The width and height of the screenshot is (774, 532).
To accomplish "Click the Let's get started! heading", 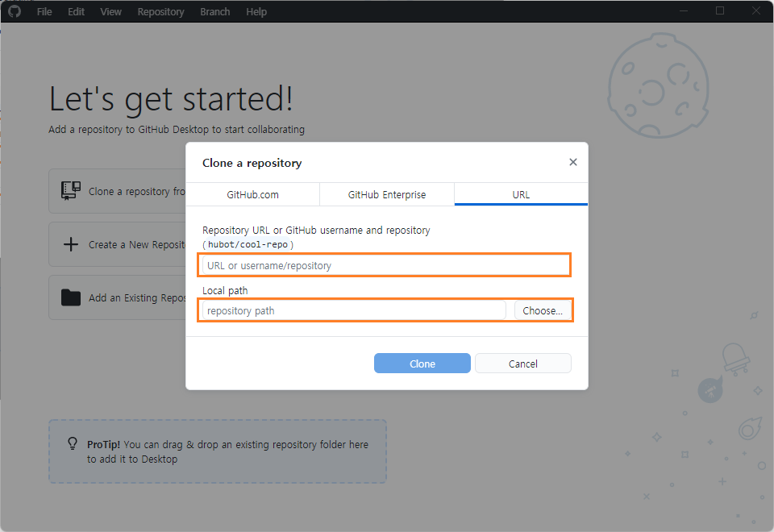I will 171,98.
